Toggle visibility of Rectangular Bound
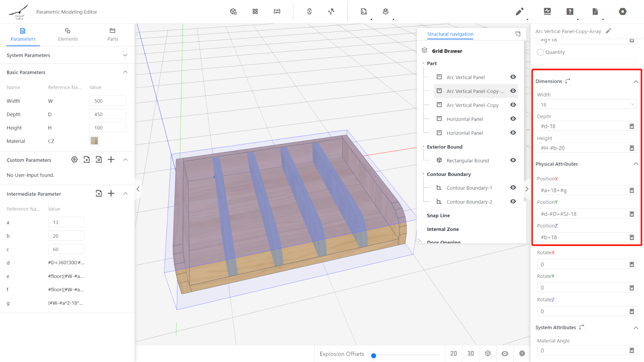The width and height of the screenshot is (644, 362). (x=513, y=160)
